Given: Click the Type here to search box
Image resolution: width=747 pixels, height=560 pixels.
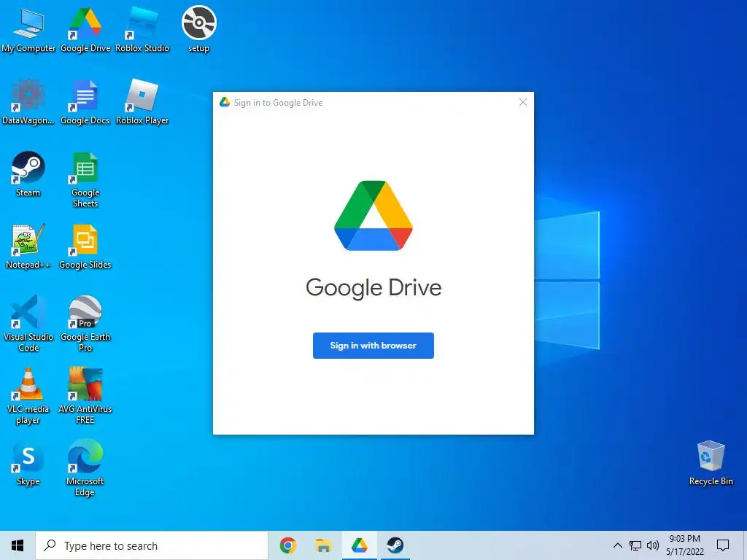Looking at the screenshot, I should coord(152,545).
